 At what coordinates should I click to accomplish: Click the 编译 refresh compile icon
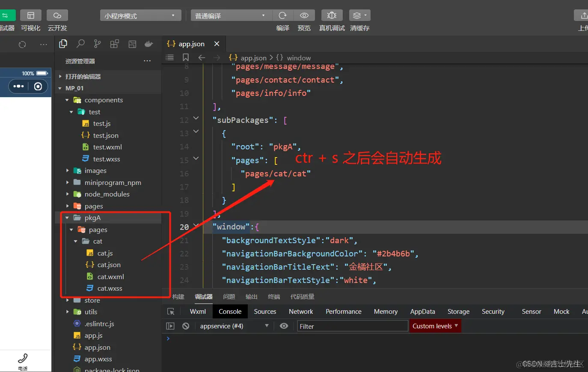coord(282,15)
